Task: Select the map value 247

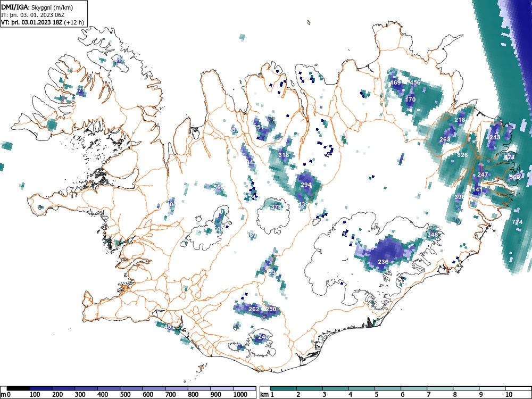Action: coord(483,174)
